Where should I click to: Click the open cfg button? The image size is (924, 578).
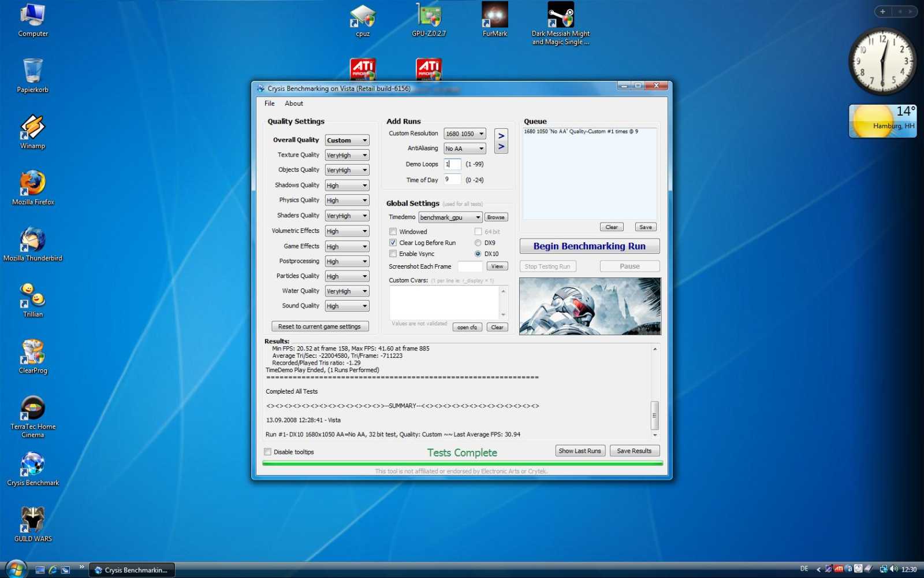click(x=467, y=327)
